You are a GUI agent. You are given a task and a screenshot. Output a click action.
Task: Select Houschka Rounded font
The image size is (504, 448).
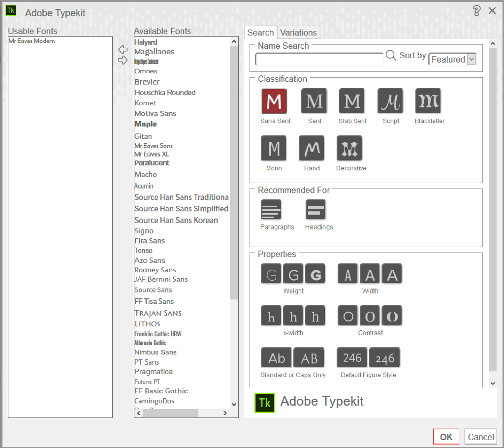[165, 92]
